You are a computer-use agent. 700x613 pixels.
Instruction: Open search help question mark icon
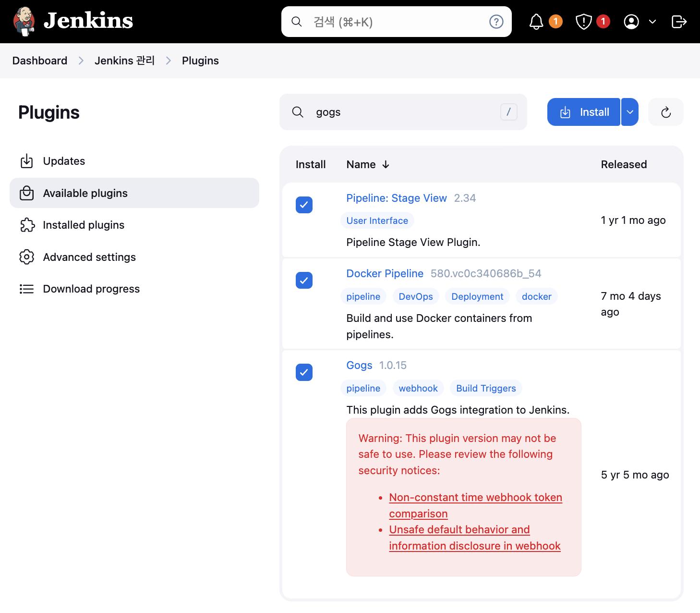point(496,22)
